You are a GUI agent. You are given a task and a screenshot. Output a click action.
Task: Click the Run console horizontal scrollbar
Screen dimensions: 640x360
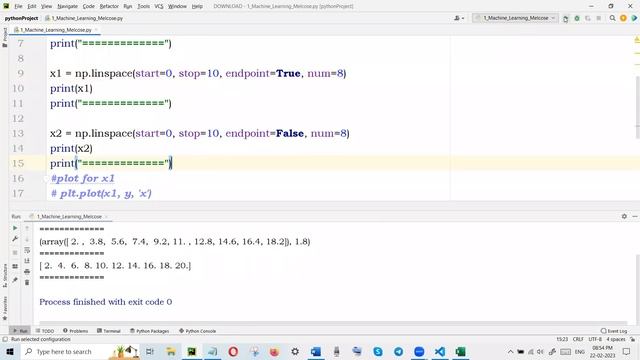[x=333, y=322]
